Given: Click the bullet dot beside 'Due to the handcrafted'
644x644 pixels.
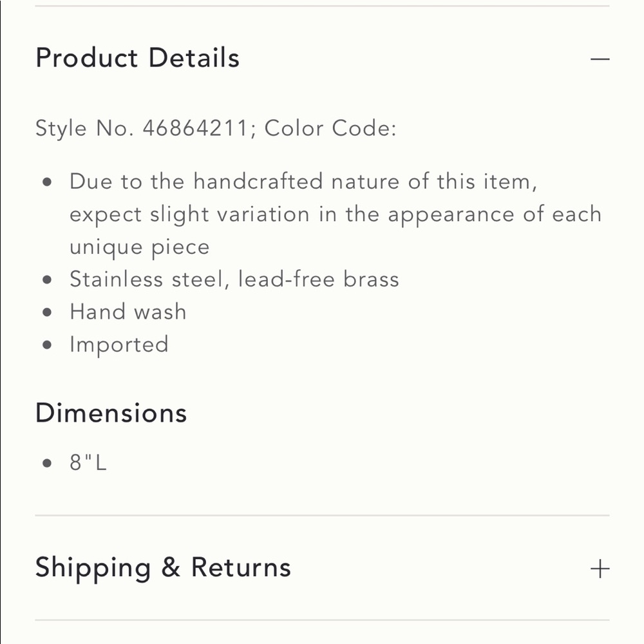Looking at the screenshot, I should click(x=47, y=182).
